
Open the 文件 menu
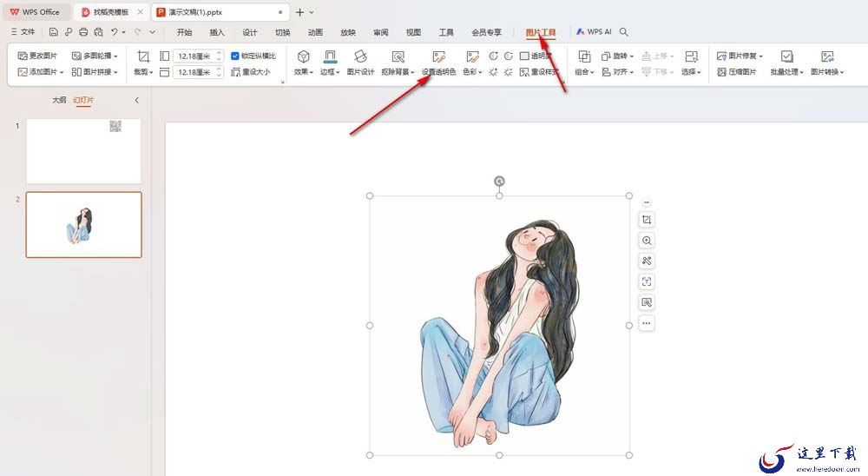click(23, 32)
